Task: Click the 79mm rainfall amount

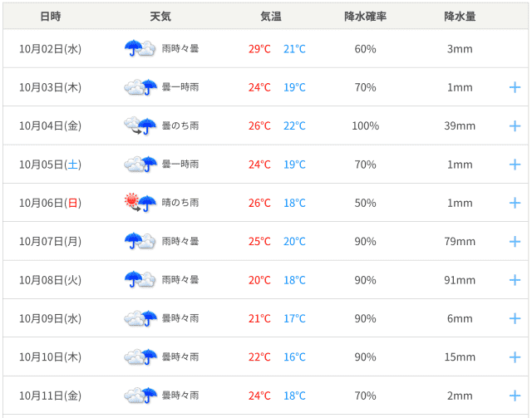Action: tap(460, 241)
